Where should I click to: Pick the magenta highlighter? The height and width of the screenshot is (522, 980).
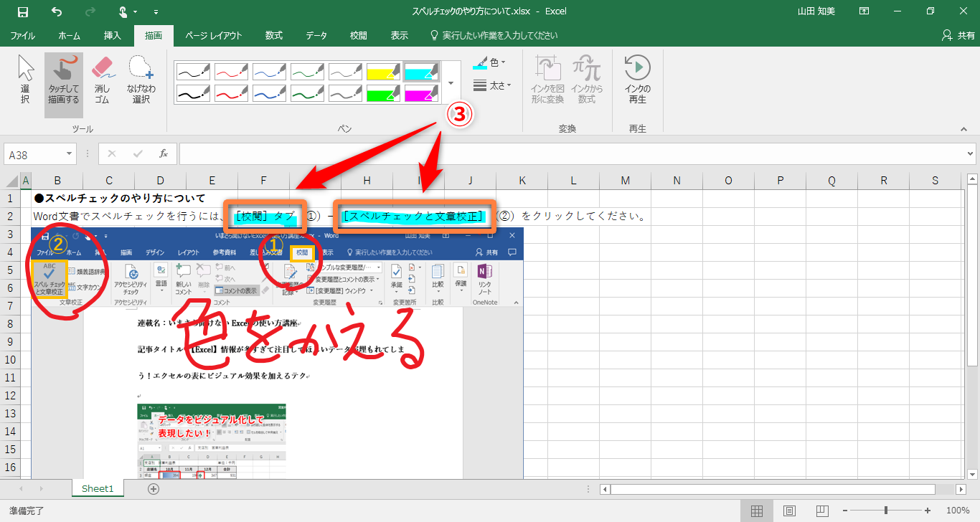[421, 93]
